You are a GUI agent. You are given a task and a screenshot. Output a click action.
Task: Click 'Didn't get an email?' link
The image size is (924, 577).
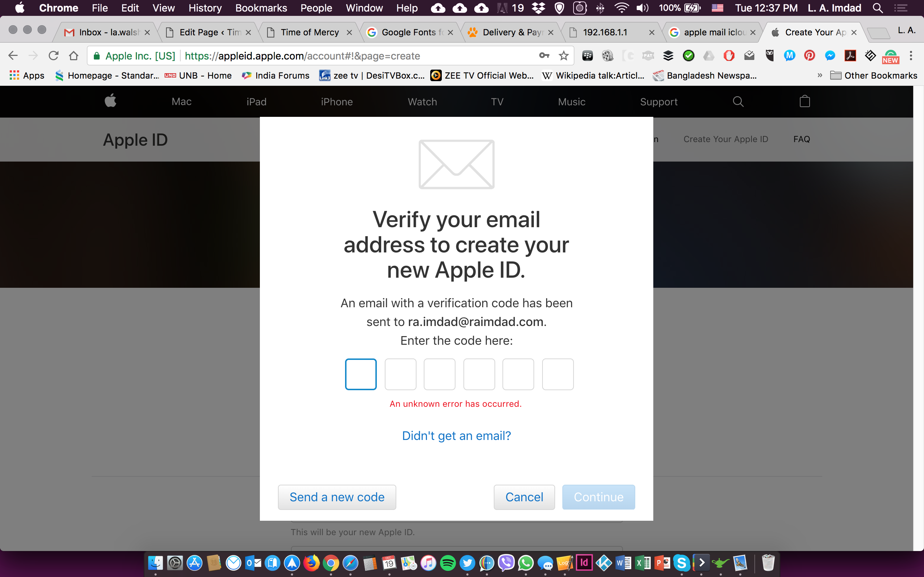(456, 435)
